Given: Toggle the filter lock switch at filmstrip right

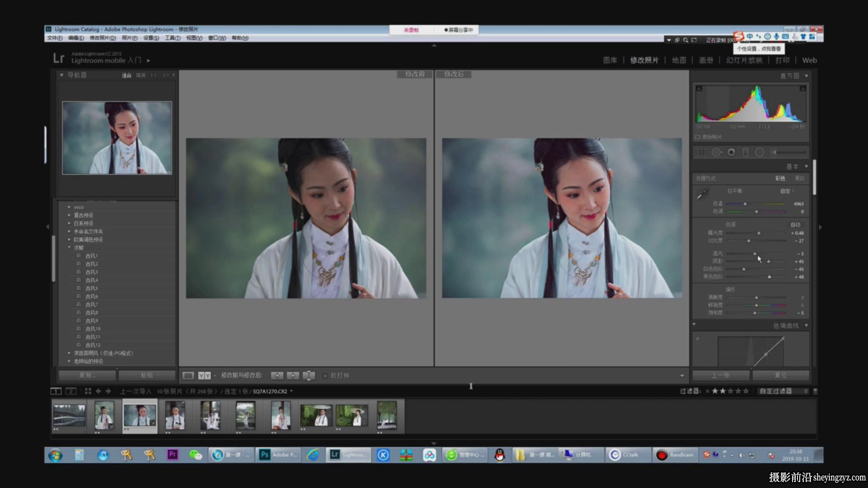Looking at the screenshot, I should tap(815, 391).
